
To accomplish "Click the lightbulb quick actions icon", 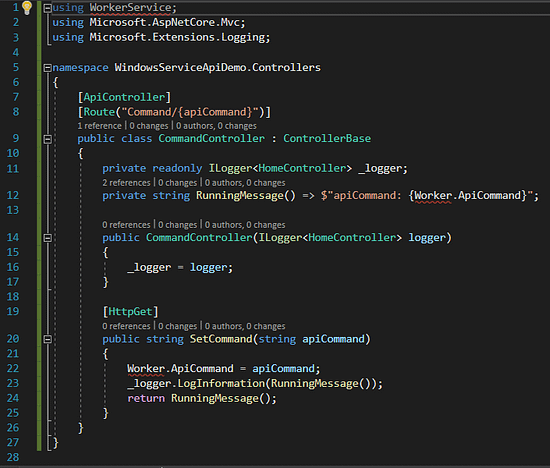I will (x=27, y=8).
